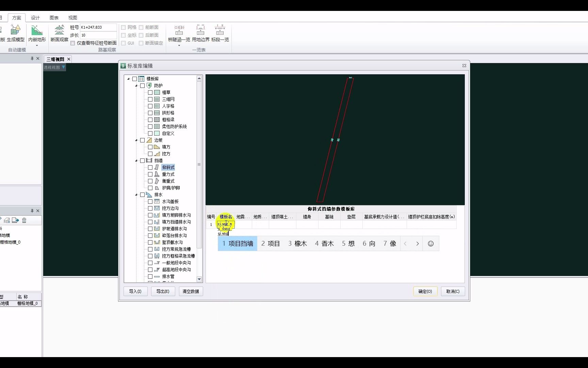Image resolution: width=588 pixels, height=368 pixels.
Task: Close the 三维视图 tab
Action: pyautogui.click(x=69, y=59)
